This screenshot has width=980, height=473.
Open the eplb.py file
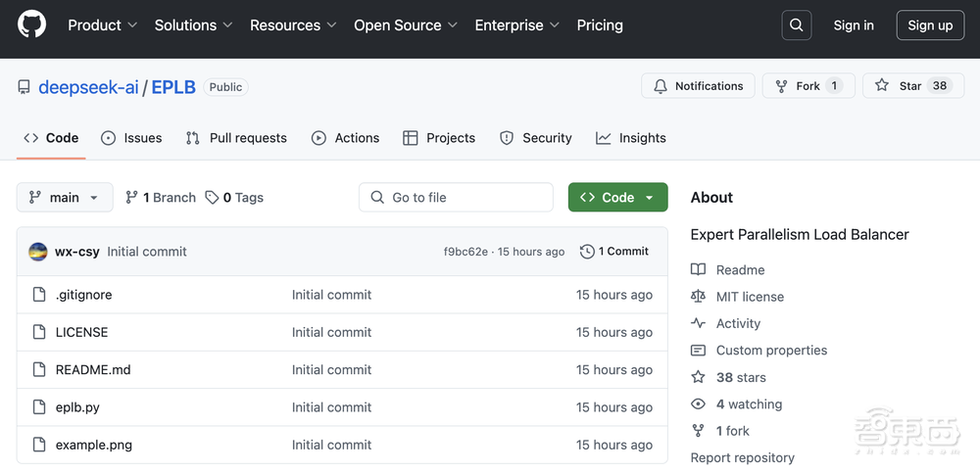(x=77, y=407)
